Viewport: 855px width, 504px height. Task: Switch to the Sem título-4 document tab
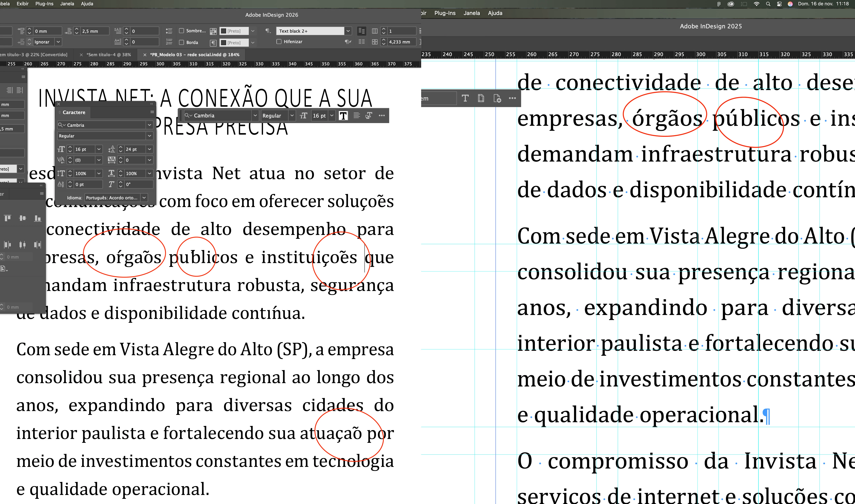click(x=108, y=55)
